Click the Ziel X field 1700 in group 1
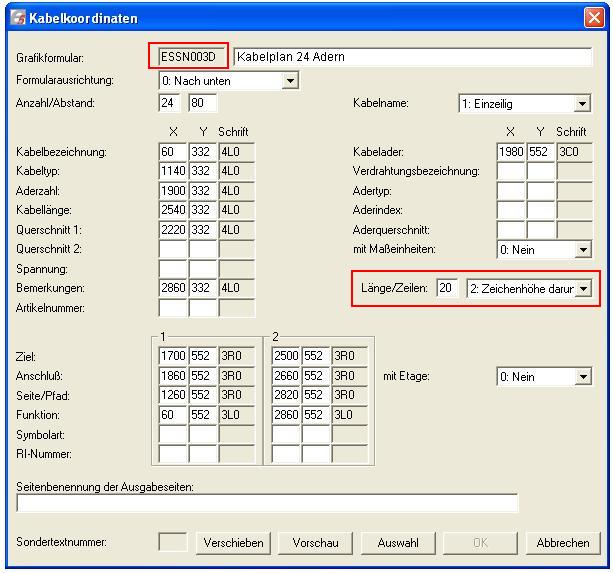Image resolution: width=613 pixels, height=573 pixels. pyautogui.click(x=173, y=356)
